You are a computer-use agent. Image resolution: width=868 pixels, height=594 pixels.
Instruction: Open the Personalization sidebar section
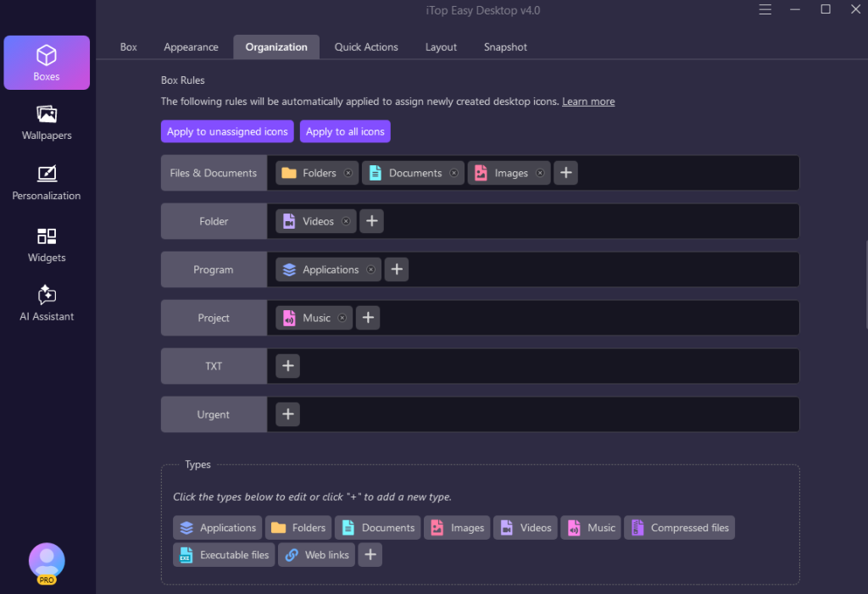click(x=47, y=183)
